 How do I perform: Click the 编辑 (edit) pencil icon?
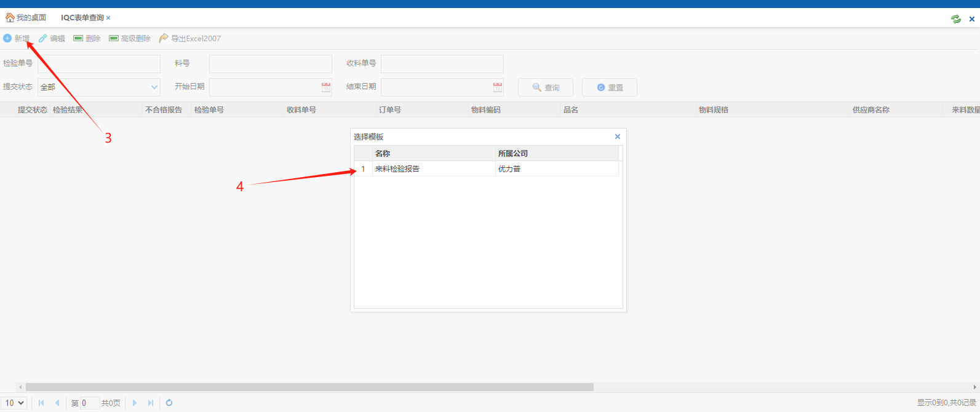tap(43, 38)
